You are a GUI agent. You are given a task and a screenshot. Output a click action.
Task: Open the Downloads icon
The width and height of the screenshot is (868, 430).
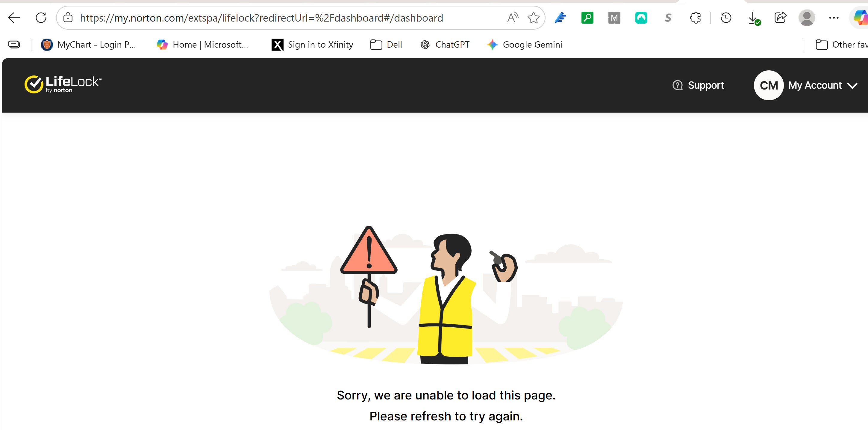[x=753, y=18]
